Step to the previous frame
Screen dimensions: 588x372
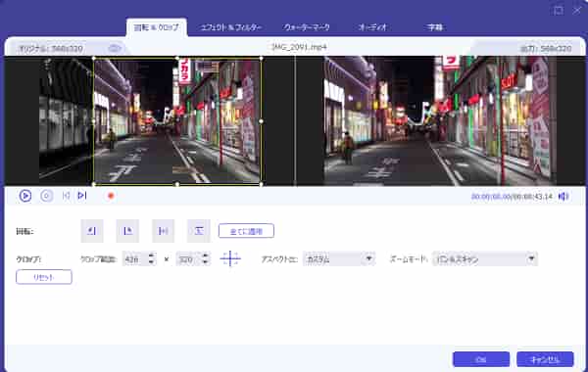[x=66, y=196]
